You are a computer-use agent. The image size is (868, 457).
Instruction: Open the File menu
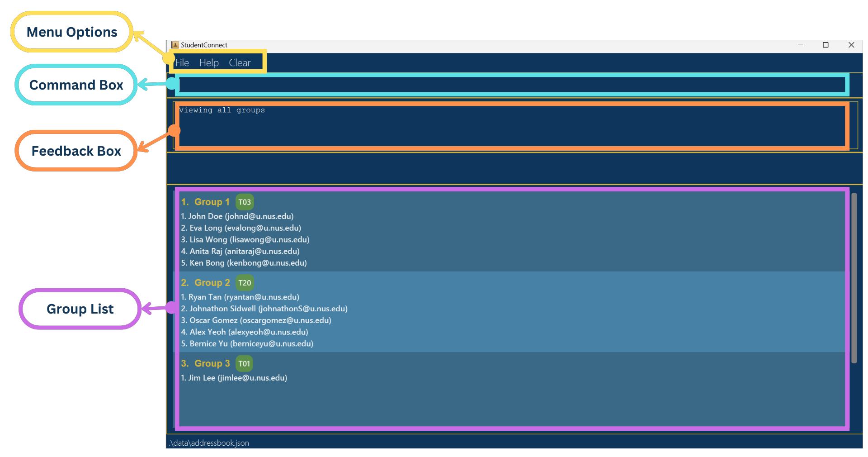(x=182, y=62)
